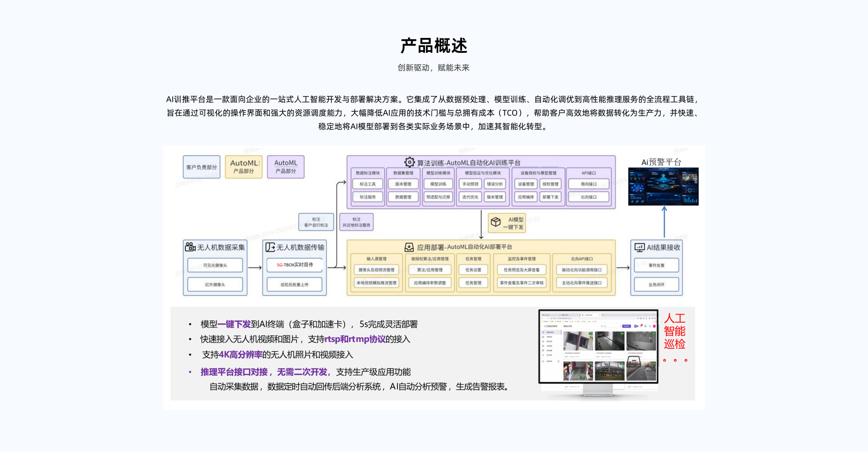Image resolution: width=868 pixels, height=452 pixels.
Task: Click the cube icon next to AI模型一键下发
Action: (x=495, y=222)
